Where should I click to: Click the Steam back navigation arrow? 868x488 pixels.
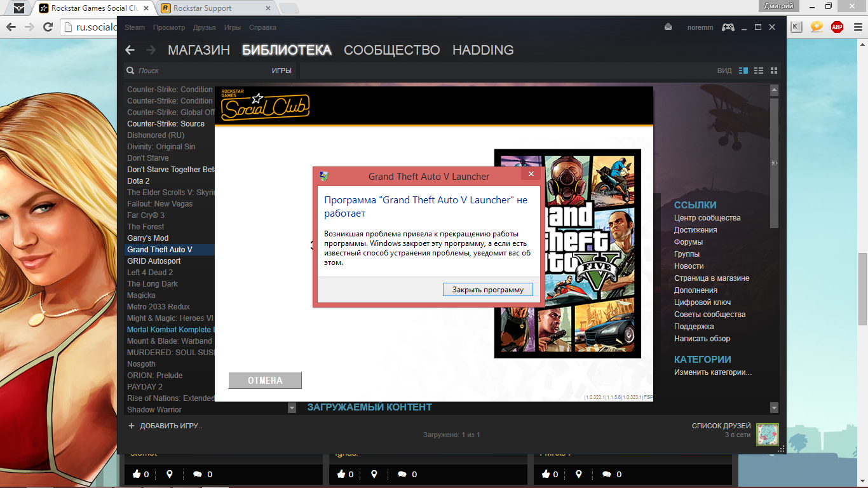130,50
